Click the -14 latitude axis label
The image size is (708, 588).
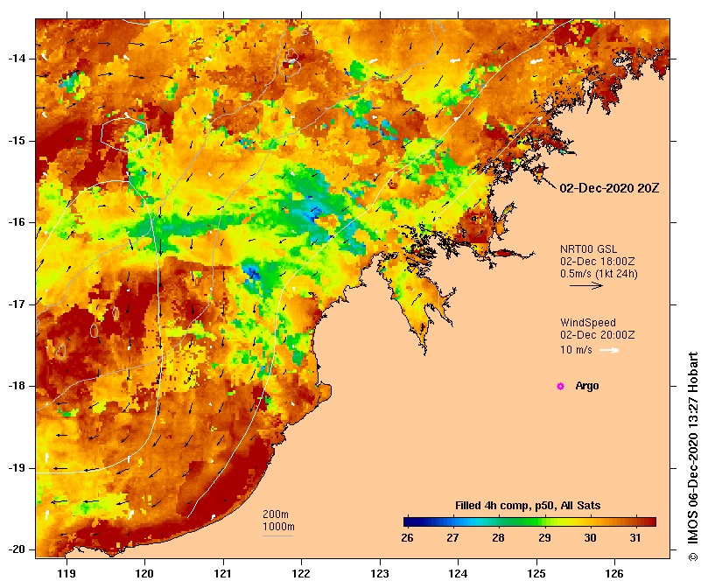18,59
